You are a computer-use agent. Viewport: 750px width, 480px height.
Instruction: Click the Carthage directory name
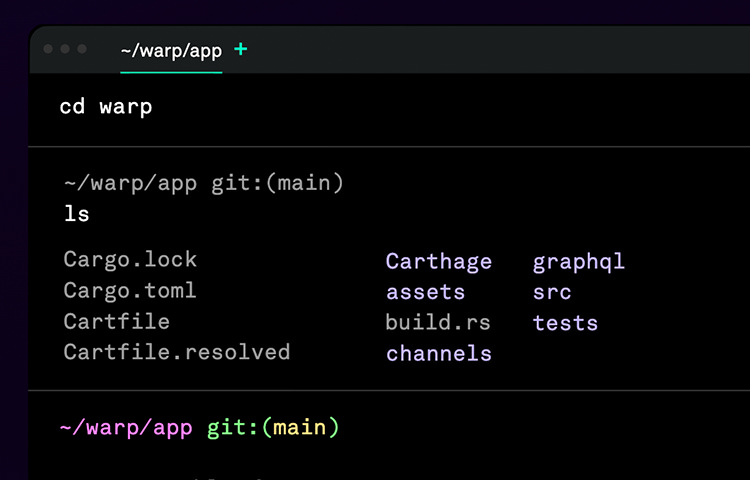439,262
